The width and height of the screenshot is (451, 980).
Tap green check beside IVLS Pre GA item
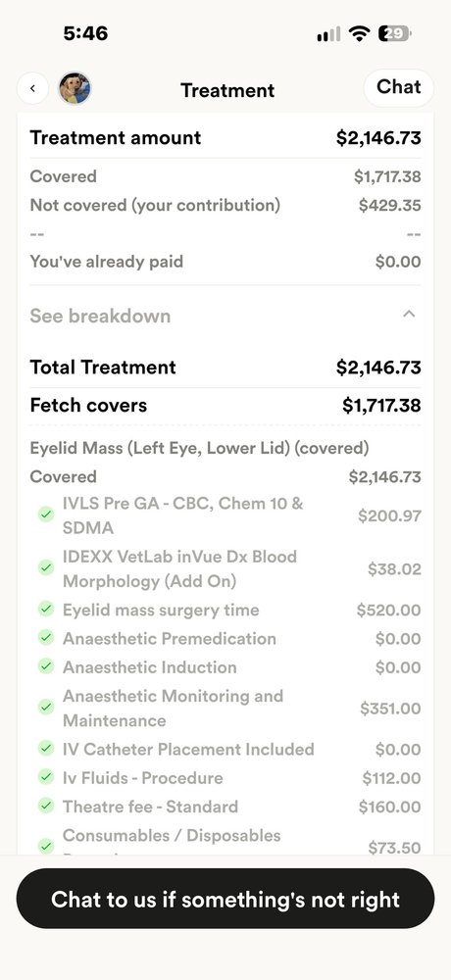pyautogui.click(x=46, y=514)
